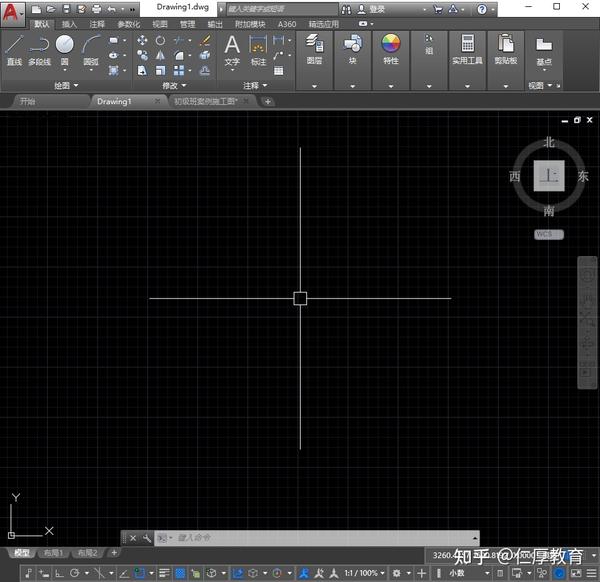Add a new drawing tab with plus button
Screen dimensions: 600x582
point(268,101)
